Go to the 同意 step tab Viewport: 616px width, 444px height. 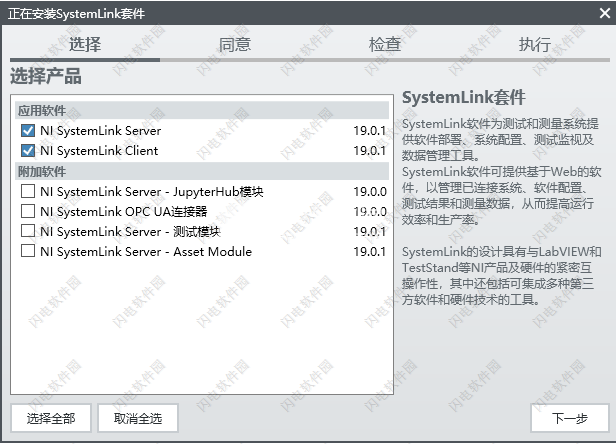pos(235,44)
